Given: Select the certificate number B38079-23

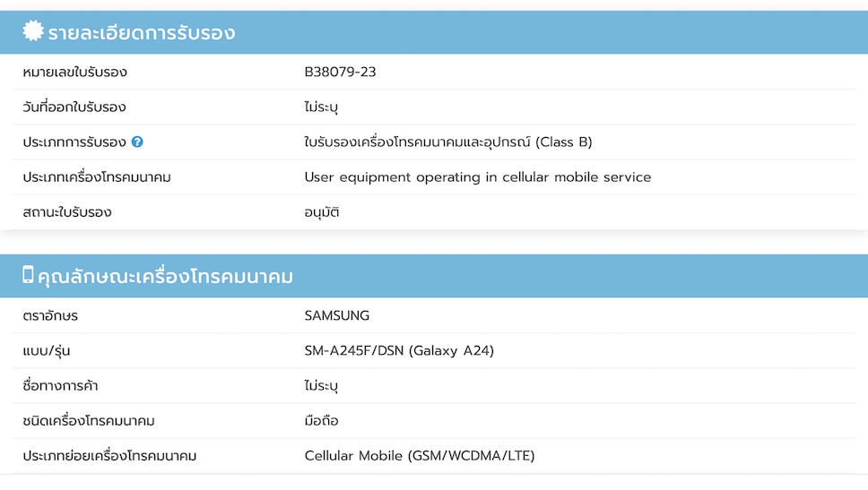Looking at the screenshot, I should pyautogui.click(x=340, y=72).
